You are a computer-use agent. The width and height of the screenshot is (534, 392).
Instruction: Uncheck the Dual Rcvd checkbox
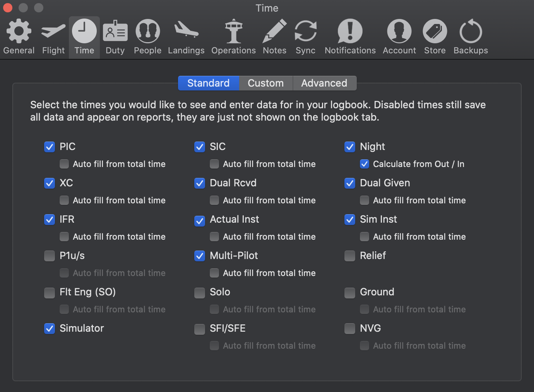(200, 183)
